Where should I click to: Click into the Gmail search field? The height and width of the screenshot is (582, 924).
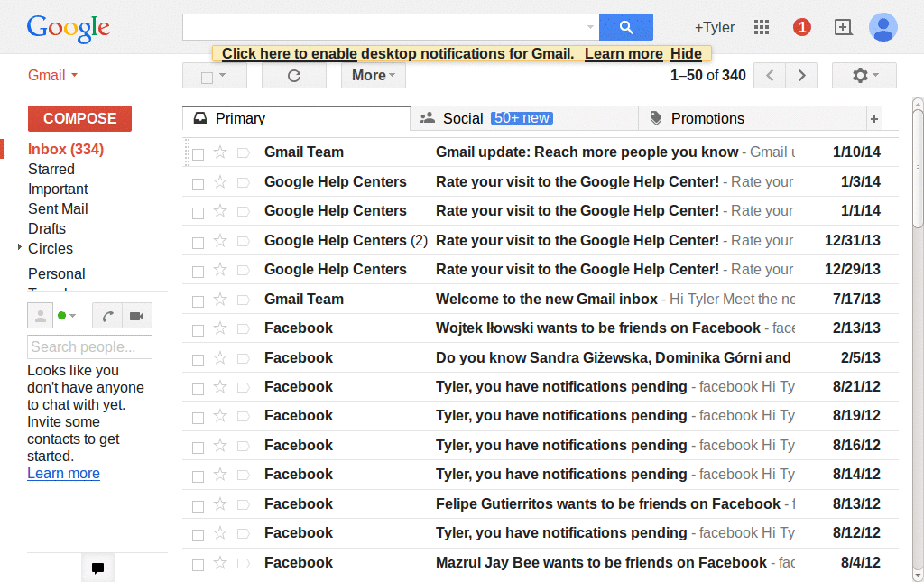(383, 27)
